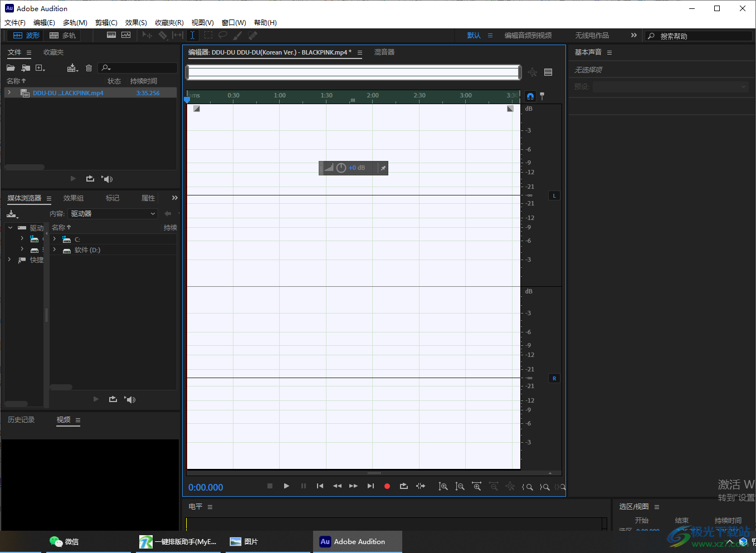Expand the DDU-DU LACKPINK.mp4 file entry
The width and height of the screenshot is (756, 553).
[9, 93]
